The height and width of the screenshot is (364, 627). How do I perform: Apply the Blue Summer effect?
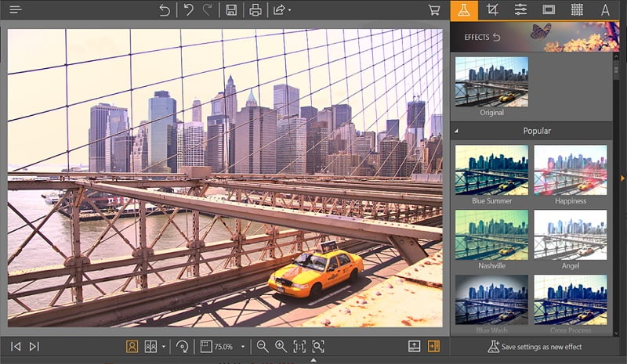491,170
